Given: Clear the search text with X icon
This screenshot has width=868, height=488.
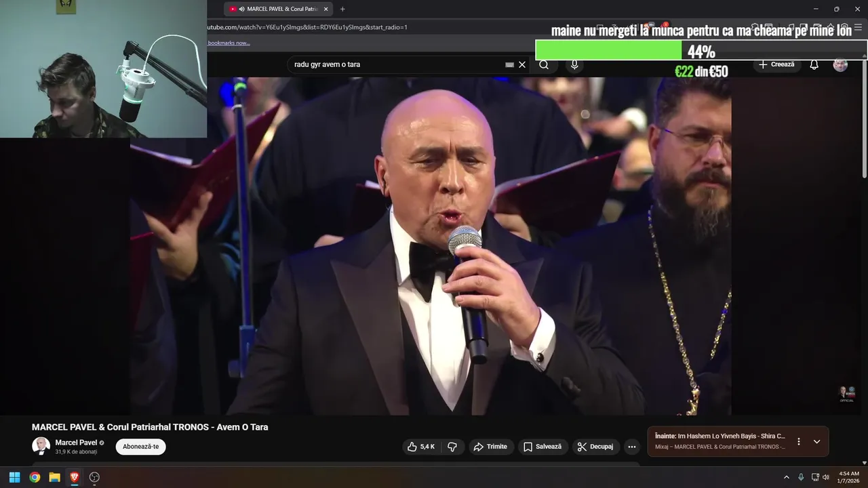Looking at the screenshot, I should click(522, 64).
